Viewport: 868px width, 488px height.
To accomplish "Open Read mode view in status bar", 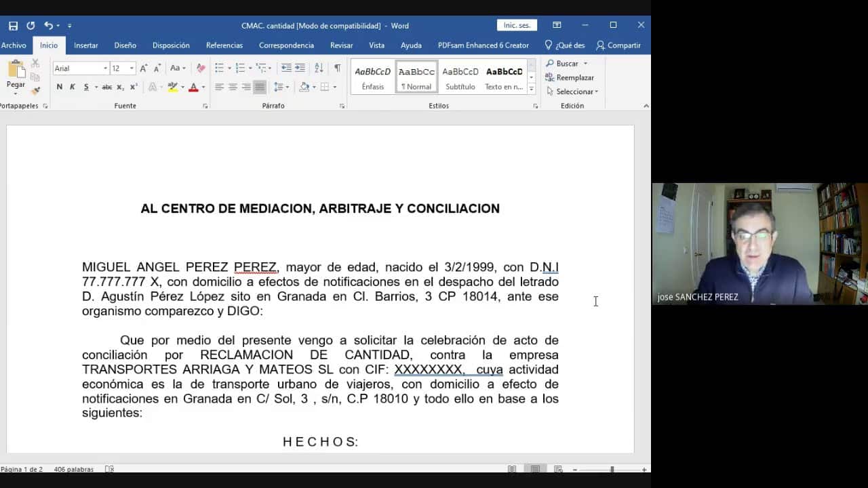I will tap(512, 469).
